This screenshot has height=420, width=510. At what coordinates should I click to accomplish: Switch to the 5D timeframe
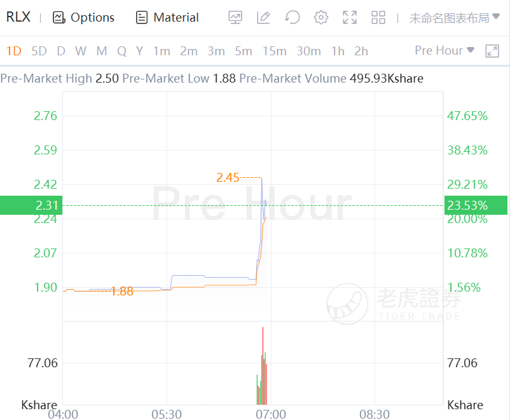pyautogui.click(x=39, y=51)
